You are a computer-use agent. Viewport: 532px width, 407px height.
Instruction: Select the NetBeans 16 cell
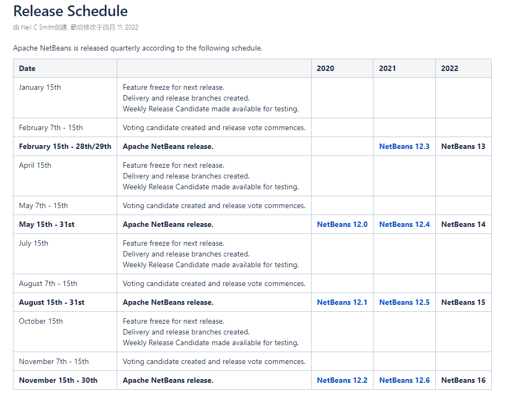[463, 380]
